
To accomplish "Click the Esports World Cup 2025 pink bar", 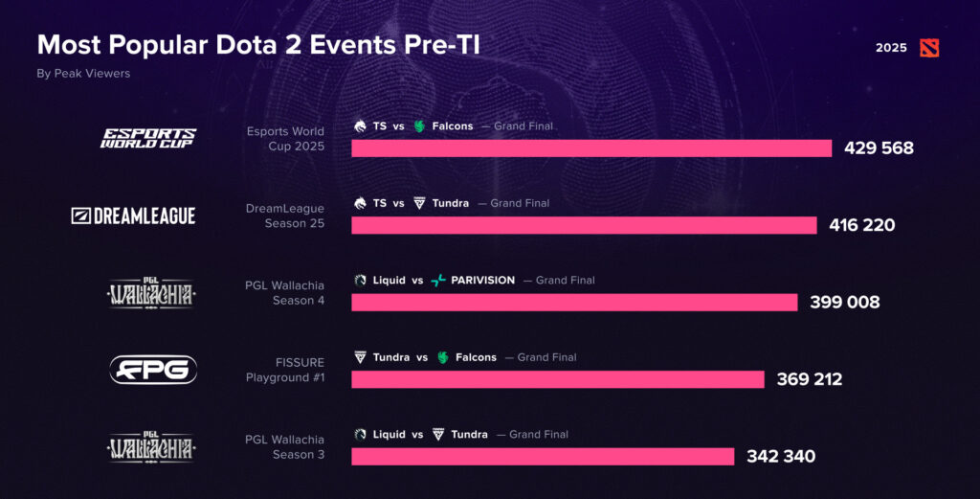I will (591, 148).
